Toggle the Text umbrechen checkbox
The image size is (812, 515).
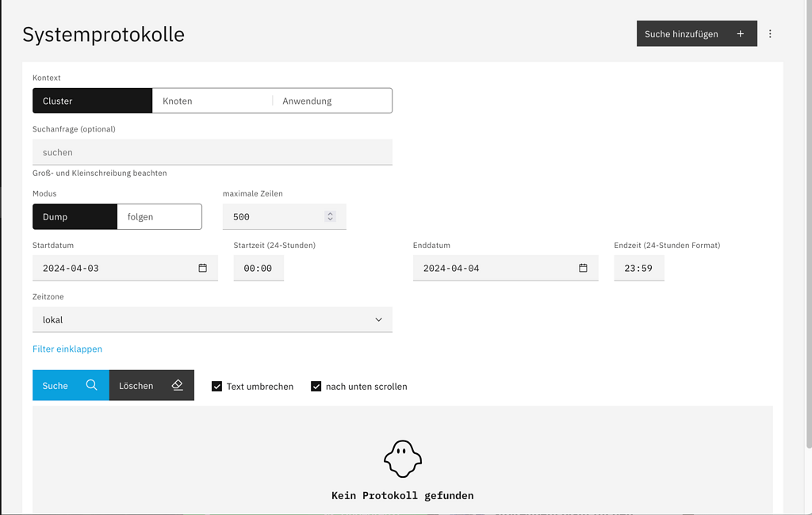pos(216,387)
